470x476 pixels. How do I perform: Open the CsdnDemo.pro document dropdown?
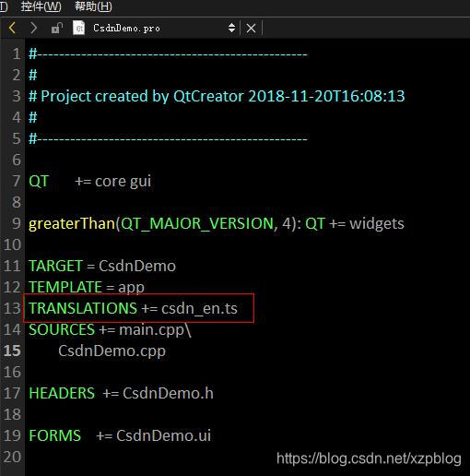[x=231, y=28]
